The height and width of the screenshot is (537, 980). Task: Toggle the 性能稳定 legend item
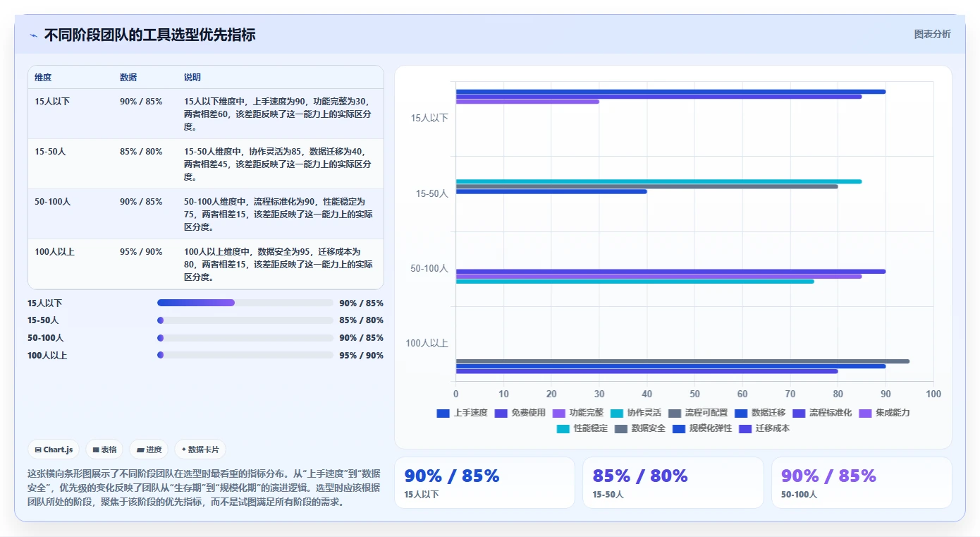coord(582,428)
